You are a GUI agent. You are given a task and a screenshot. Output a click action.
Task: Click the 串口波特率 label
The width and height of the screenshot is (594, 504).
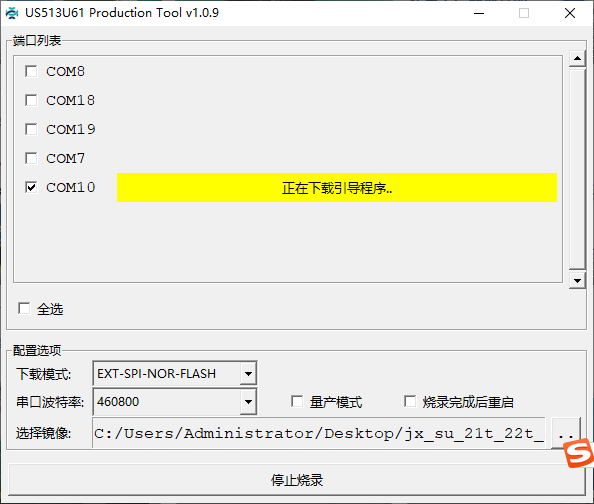point(50,402)
